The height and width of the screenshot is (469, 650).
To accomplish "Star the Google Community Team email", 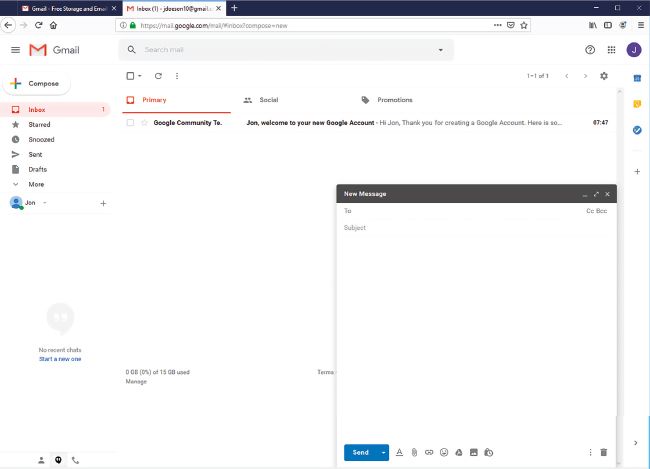I will click(x=144, y=123).
